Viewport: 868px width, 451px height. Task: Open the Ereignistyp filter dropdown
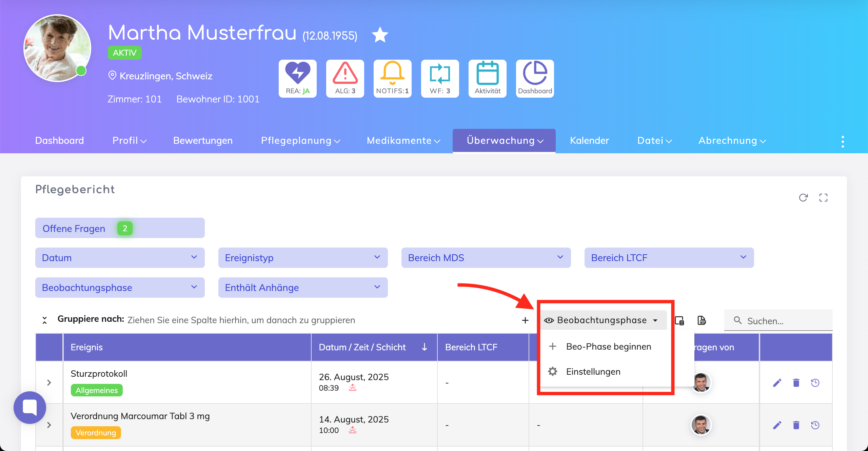coord(303,258)
